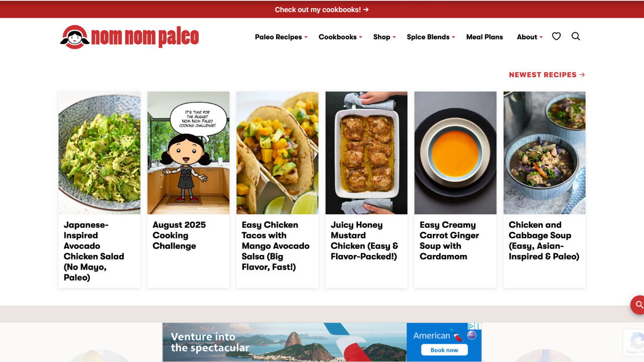
Task: Expand the Spice Blends menu
Action: [x=431, y=37]
